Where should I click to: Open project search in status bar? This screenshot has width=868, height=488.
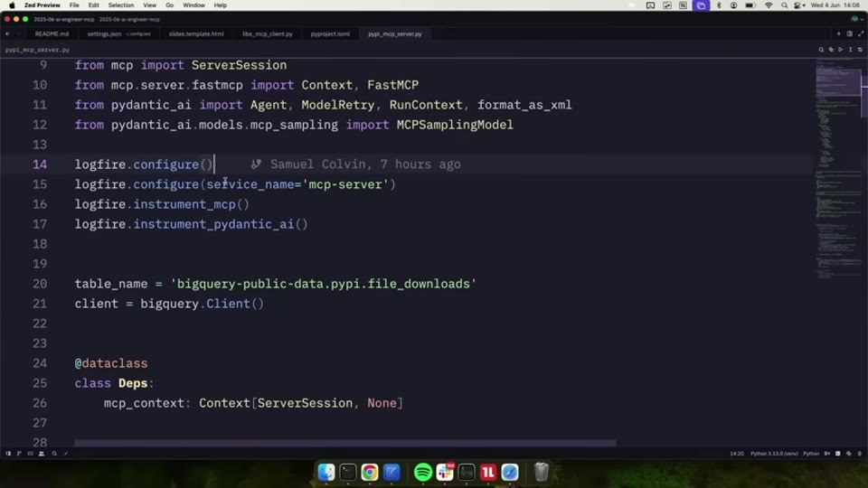[x=54, y=454]
